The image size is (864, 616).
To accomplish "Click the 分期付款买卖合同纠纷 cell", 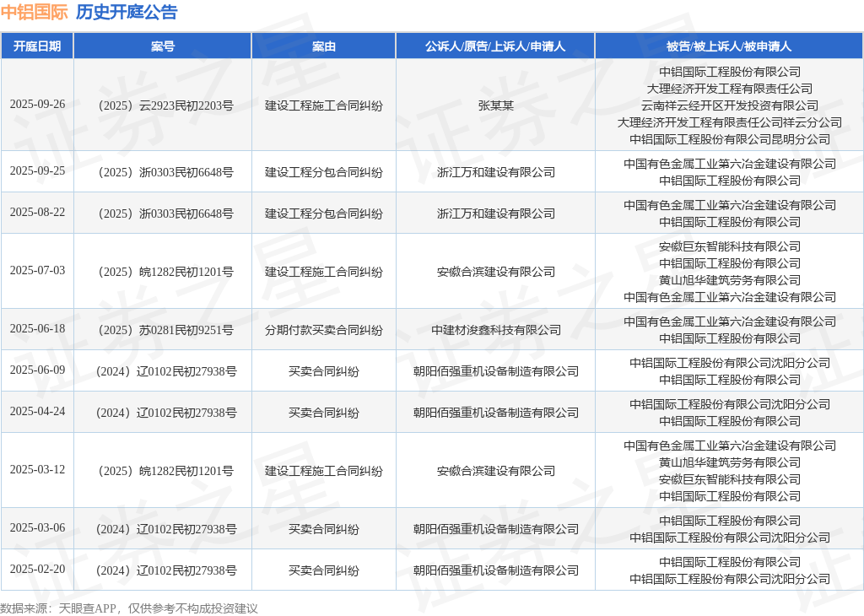I will click(323, 331).
